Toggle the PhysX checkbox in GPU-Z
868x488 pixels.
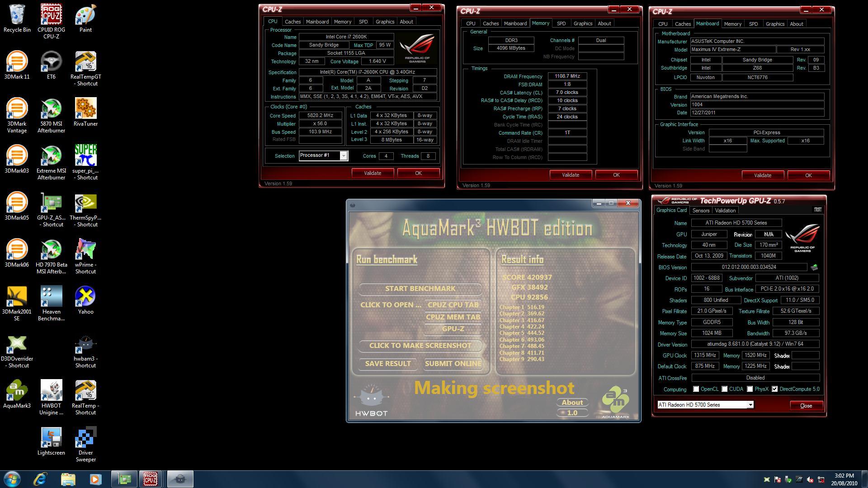[750, 389]
